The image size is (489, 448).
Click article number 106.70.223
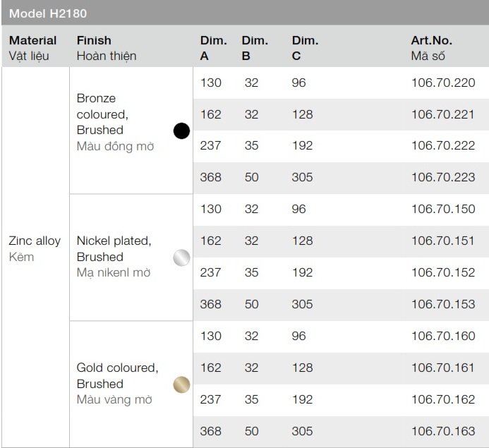[443, 177]
